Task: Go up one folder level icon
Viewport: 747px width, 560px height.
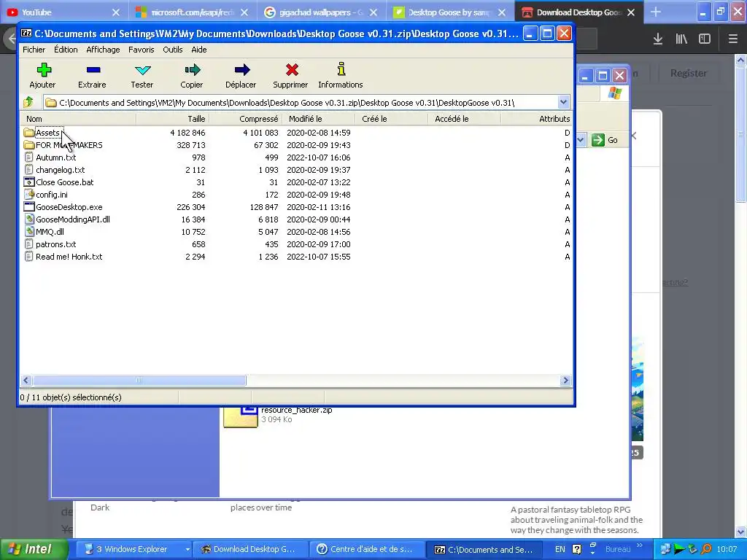Action: click(x=28, y=102)
